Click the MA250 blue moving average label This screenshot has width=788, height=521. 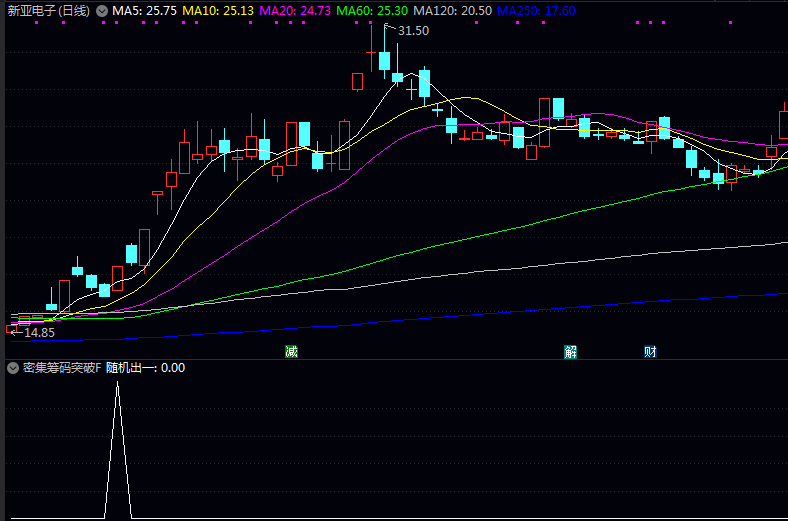point(536,10)
